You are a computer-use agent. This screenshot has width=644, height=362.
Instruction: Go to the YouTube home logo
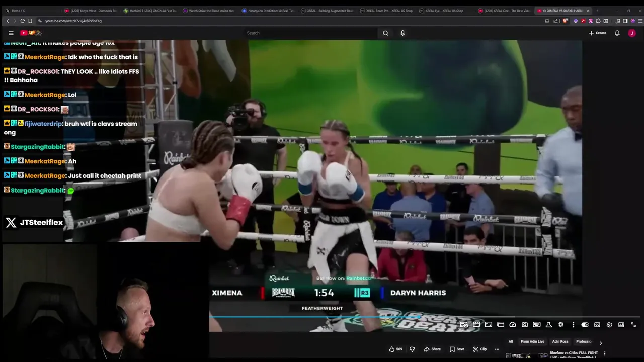[30, 33]
